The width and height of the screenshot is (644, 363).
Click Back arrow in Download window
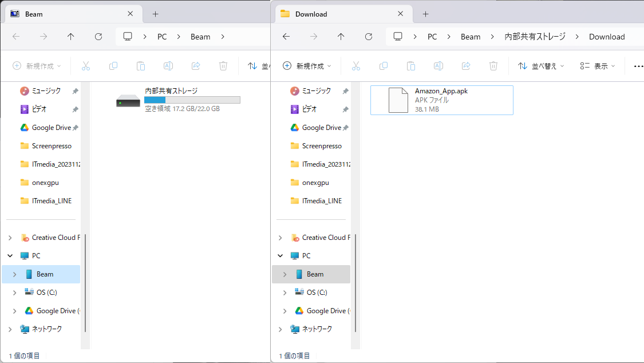point(286,37)
